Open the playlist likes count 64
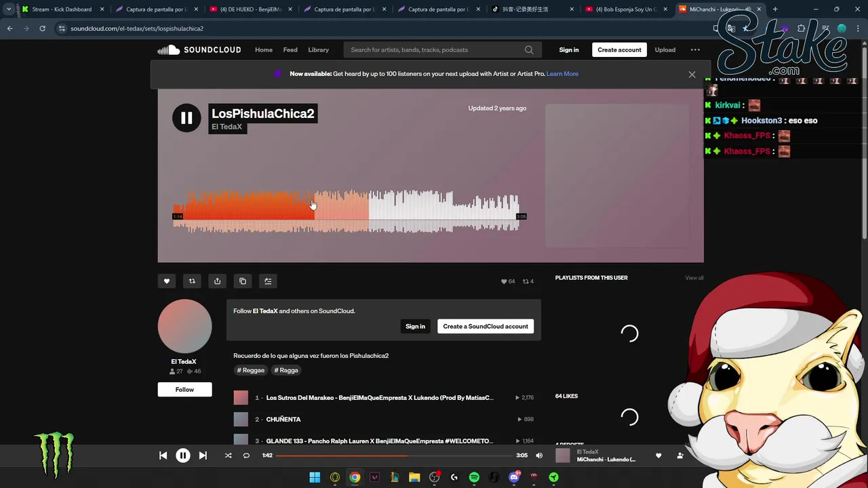Image resolution: width=868 pixels, height=488 pixels. pos(508,281)
